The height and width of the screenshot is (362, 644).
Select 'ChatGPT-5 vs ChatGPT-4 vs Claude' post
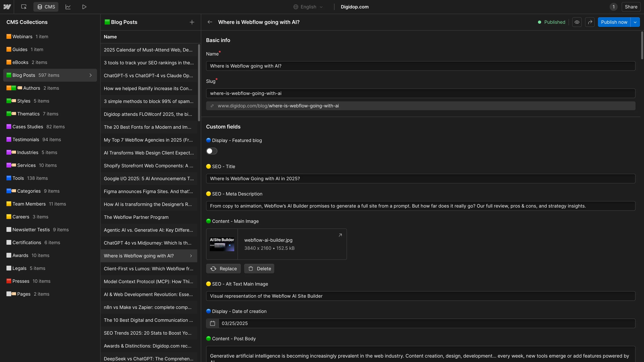[149, 75]
